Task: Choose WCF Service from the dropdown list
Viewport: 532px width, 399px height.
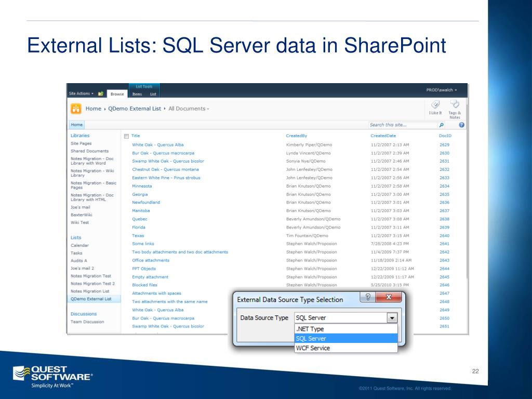Action: point(345,348)
